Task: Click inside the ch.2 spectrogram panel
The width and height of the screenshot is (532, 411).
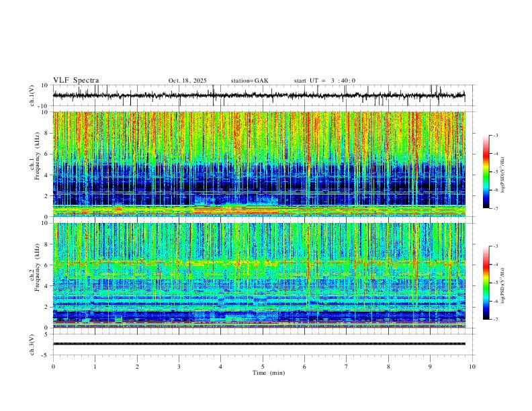Action: click(x=259, y=275)
